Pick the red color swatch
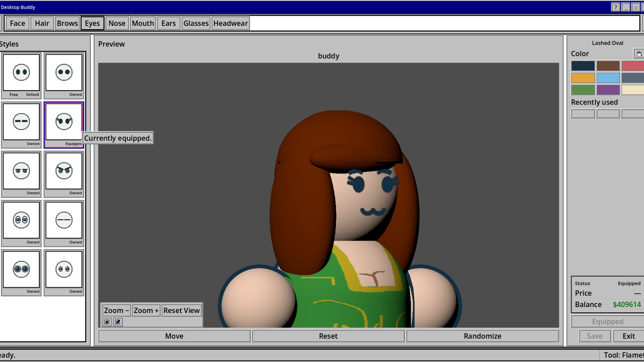The image size is (644, 362). click(633, 66)
